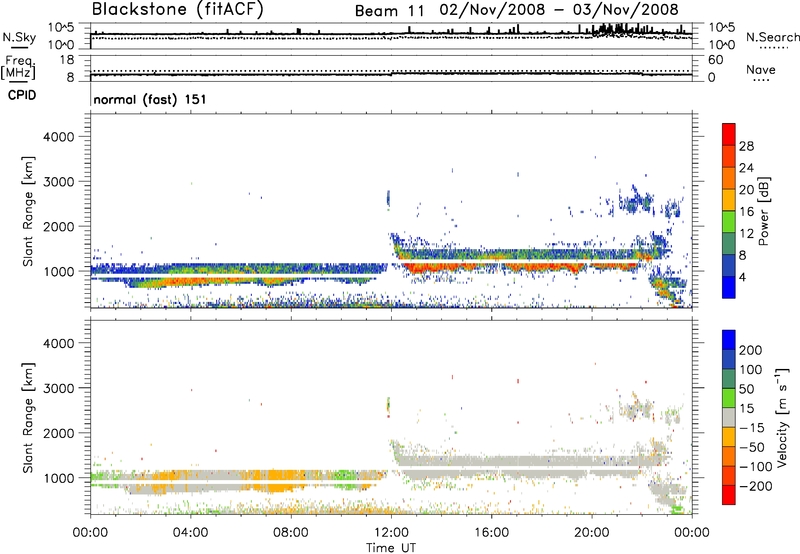
Task: Click the '16:00' time tick label
Action: tap(491, 533)
